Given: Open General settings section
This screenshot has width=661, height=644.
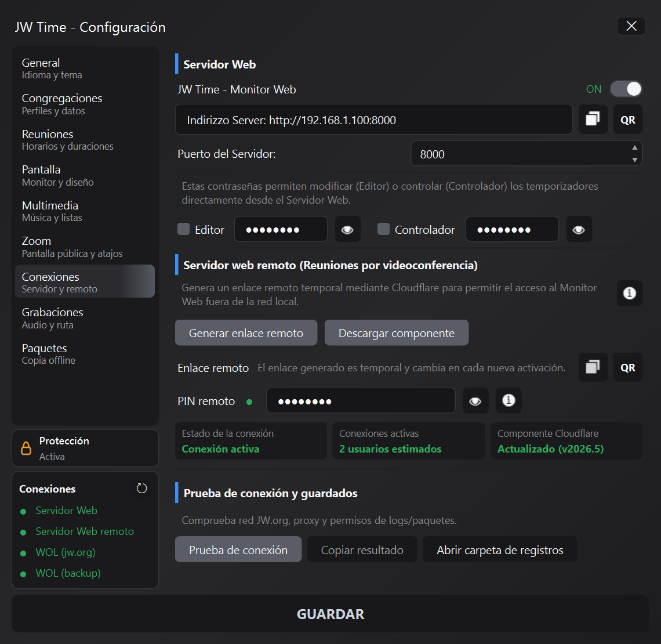Looking at the screenshot, I should [x=85, y=68].
